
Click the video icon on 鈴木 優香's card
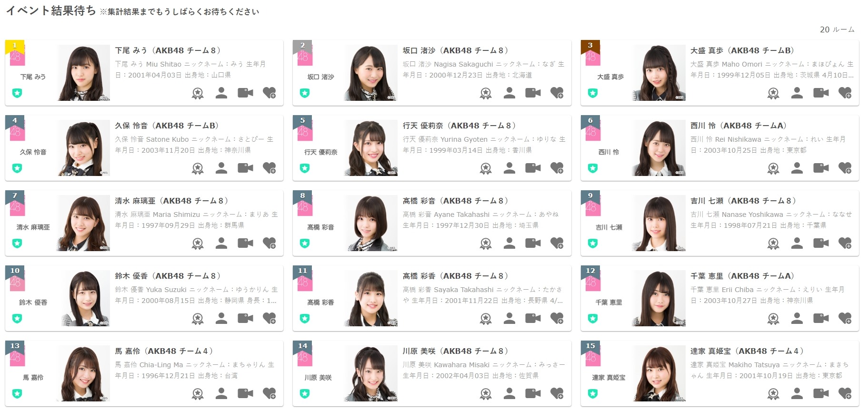tap(245, 318)
